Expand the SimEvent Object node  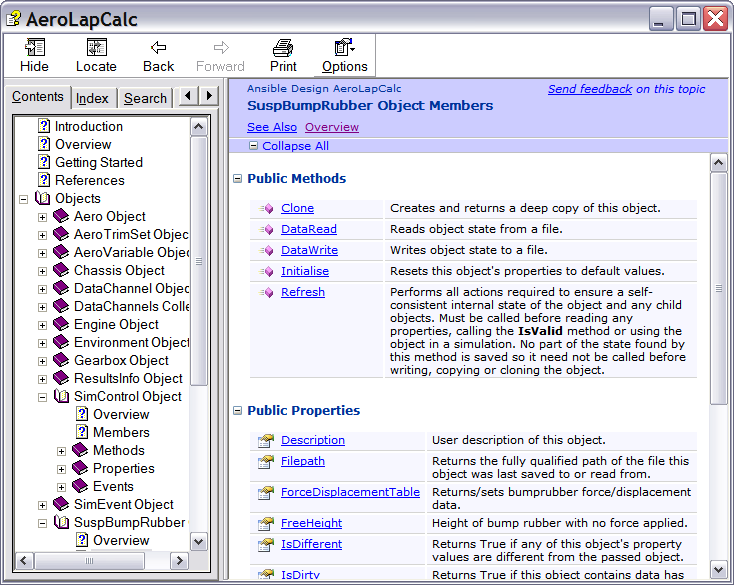[43, 505]
